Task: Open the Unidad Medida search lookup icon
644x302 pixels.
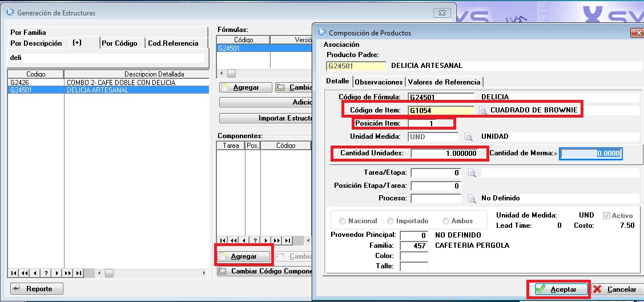Action: click(x=468, y=137)
